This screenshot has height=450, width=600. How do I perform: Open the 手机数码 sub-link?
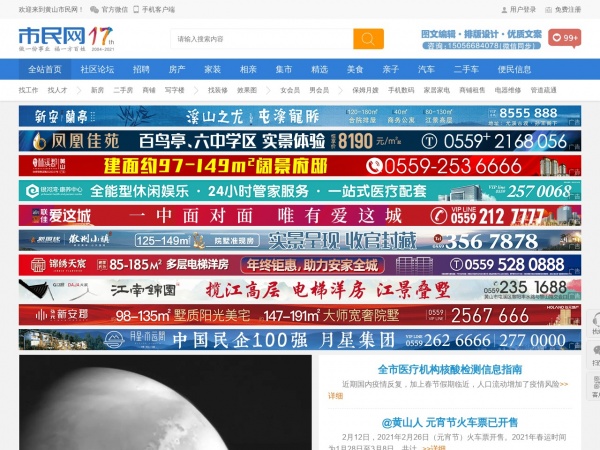tap(401, 90)
